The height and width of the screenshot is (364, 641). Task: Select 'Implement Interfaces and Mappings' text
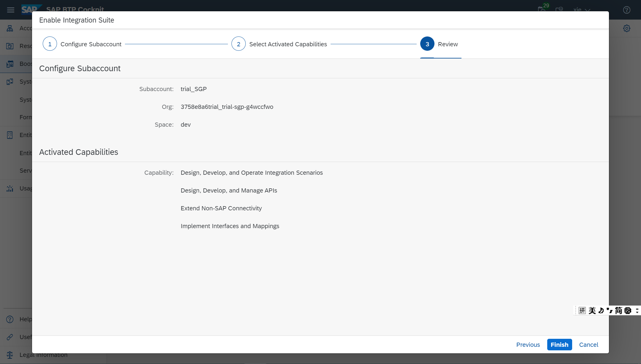[x=230, y=226]
